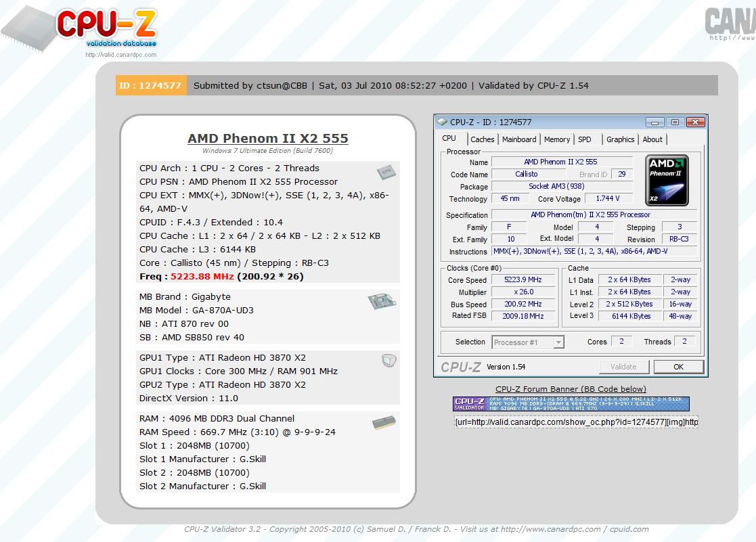Click the GPU1 Clocks line
Viewport: 756px width, 542px height.
coord(239,371)
